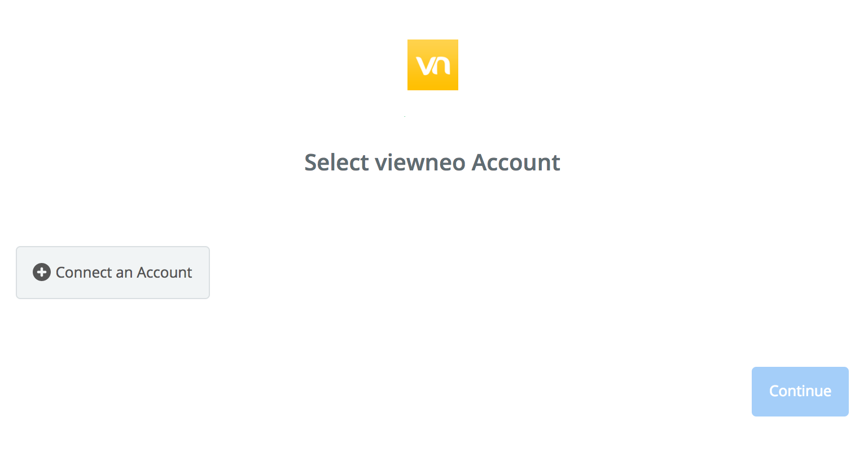Click the Select viewneo Account heading
This screenshot has height=456, width=868.
click(432, 163)
